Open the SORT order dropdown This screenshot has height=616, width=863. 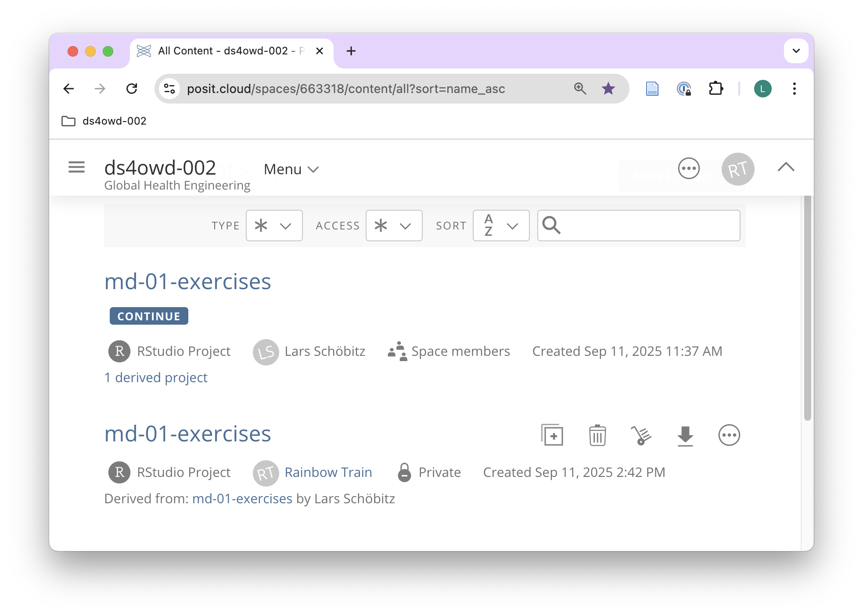tap(501, 226)
